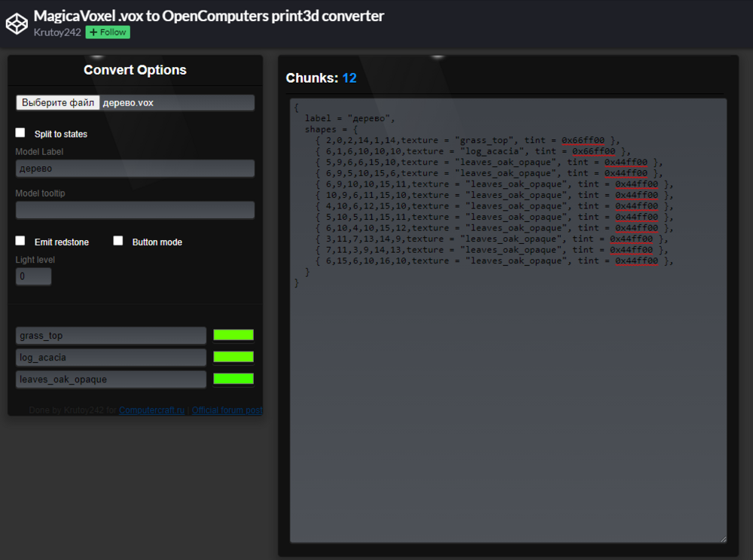Click the Model tooltip input field
The width and height of the screenshot is (753, 560).
135,210
